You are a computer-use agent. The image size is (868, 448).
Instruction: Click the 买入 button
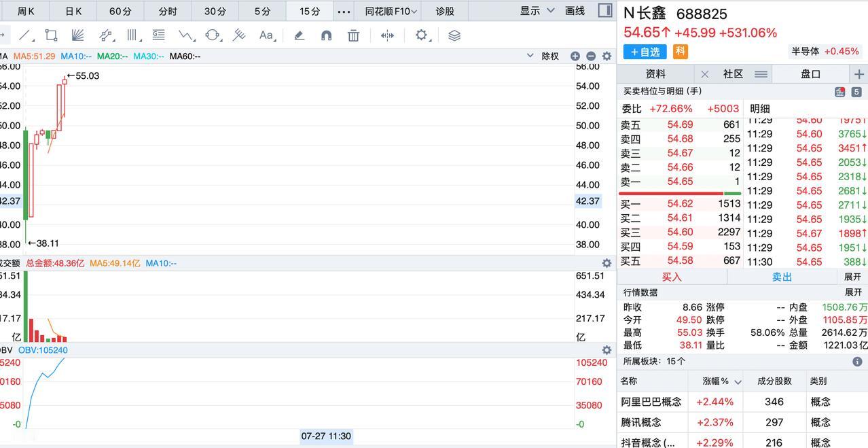672,277
